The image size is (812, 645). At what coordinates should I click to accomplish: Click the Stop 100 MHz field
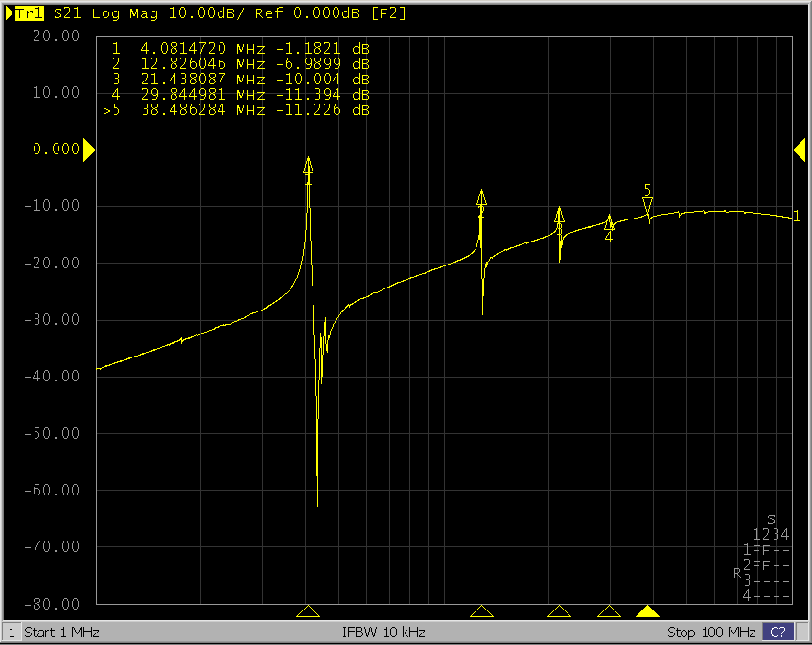pos(711,633)
